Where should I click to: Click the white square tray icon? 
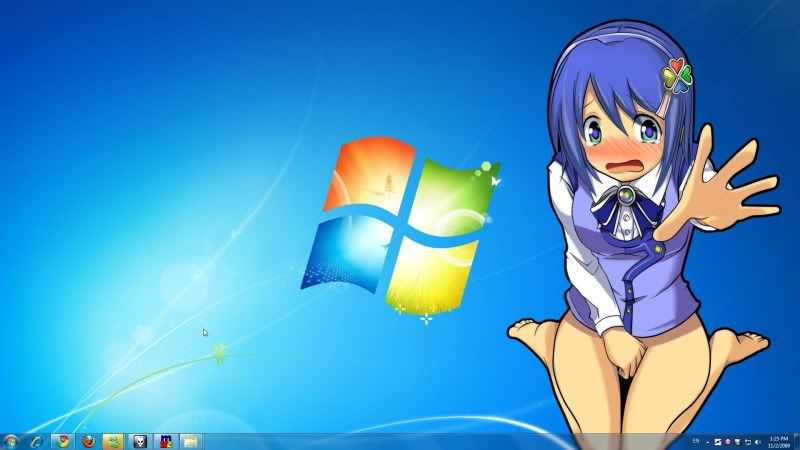(718, 442)
